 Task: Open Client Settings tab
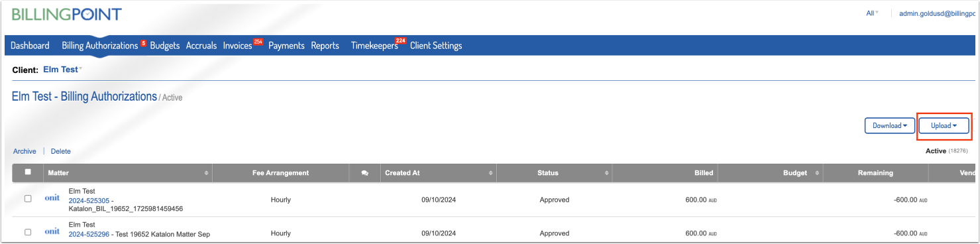click(436, 46)
